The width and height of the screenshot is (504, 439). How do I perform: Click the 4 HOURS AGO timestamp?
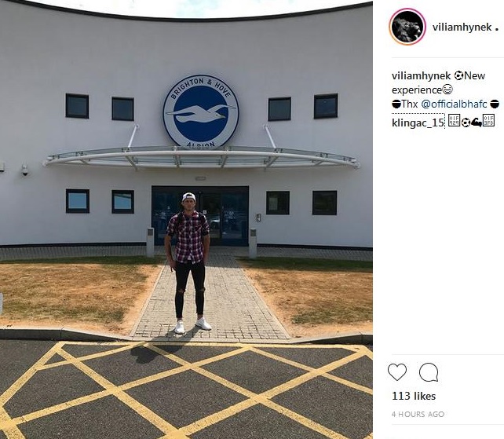pos(418,414)
